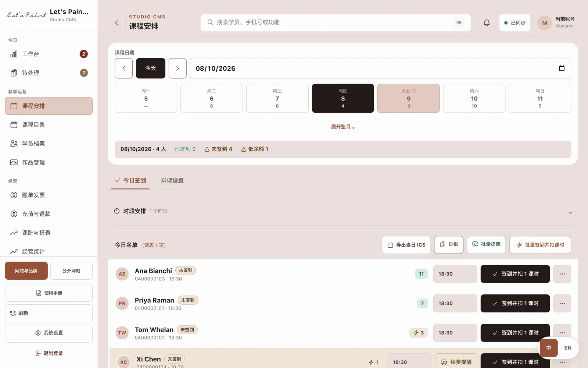Select 周三 7 day card
This screenshot has width=588, height=368.
(x=277, y=98)
